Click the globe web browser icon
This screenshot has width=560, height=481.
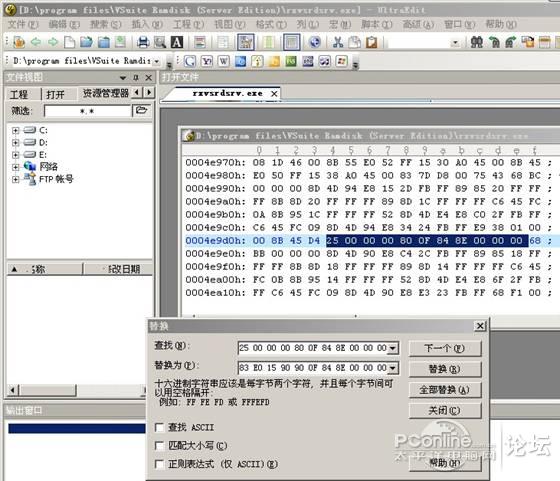[315, 42]
